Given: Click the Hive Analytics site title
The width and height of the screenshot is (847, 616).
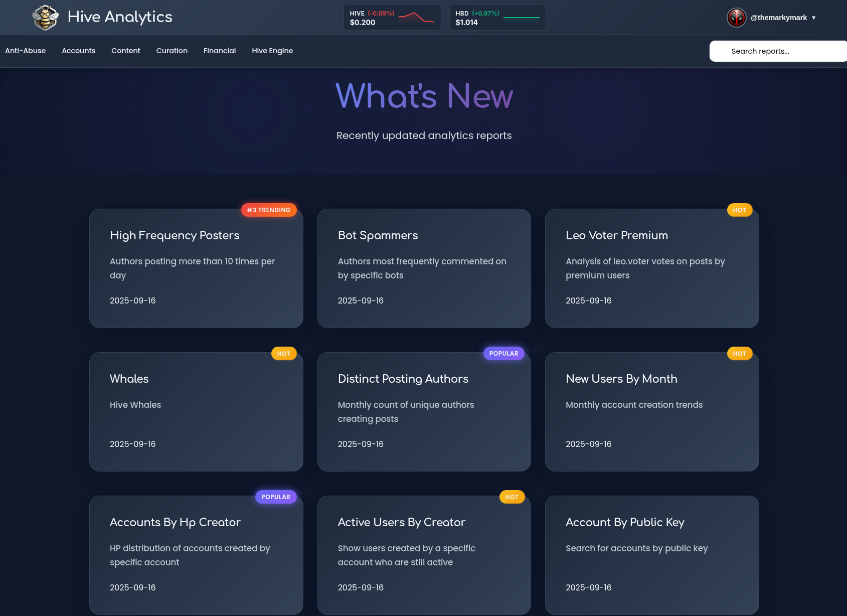Looking at the screenshot, I should click(120, 17).
